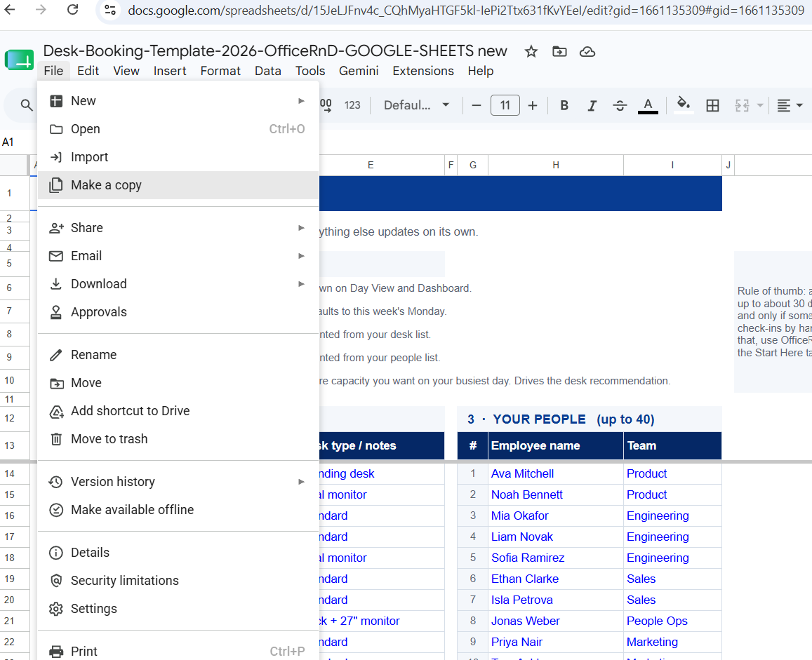
Task: Check the cloud document status icon
Action: pyautogui.click(x=587, y=51)
